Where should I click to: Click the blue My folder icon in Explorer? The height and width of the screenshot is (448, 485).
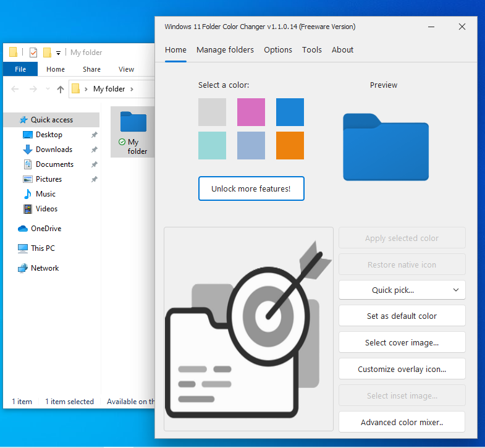coord(133,122)
